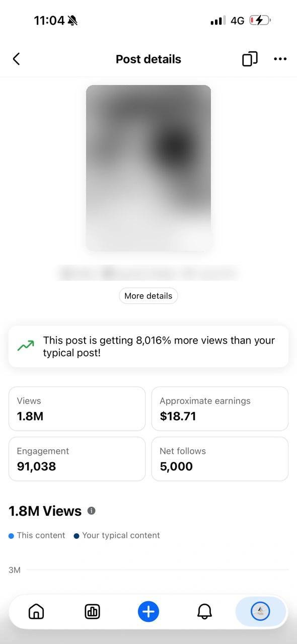Tap the copy/duplicate icon in header
Image resolution: width=297 pixels, height=644 pixels.
(250, 59)
